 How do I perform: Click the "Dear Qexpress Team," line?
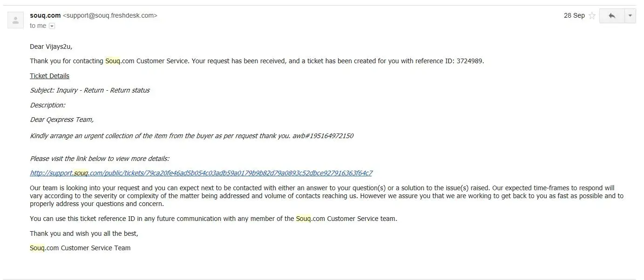pos(61,120)
